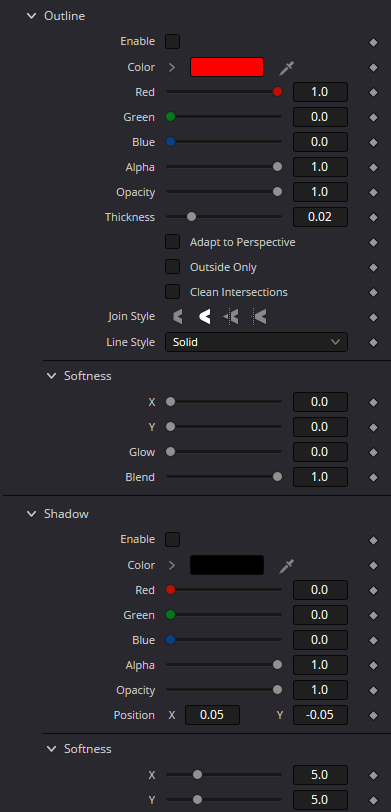Click the Outline Alpha value field
The image size is (391, 812).
(x=320, y=167)
